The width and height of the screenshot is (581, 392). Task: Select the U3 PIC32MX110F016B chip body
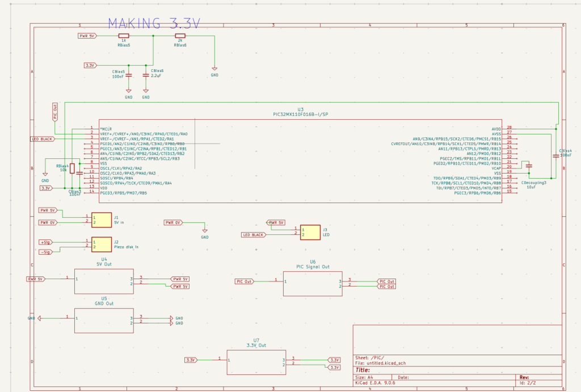[300, 161]
